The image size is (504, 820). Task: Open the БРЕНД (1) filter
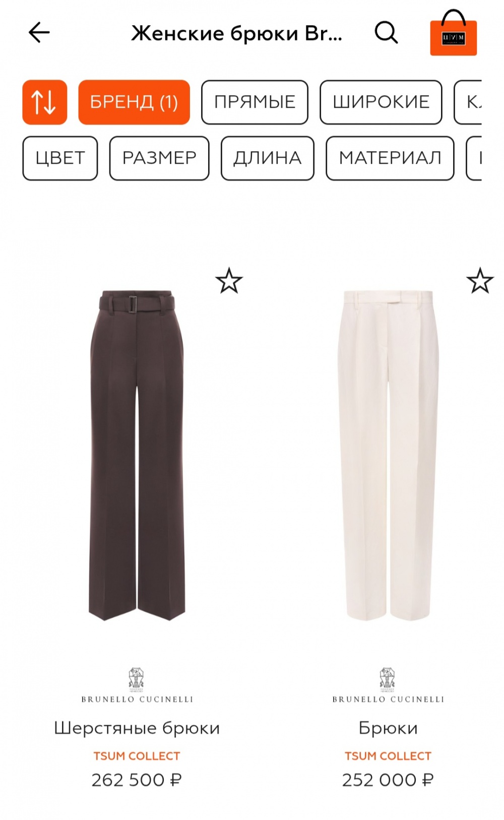tap(134, 102)
